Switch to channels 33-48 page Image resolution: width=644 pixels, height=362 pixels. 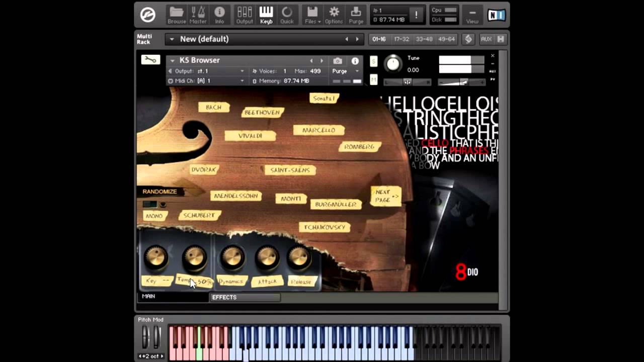(424, 39)
